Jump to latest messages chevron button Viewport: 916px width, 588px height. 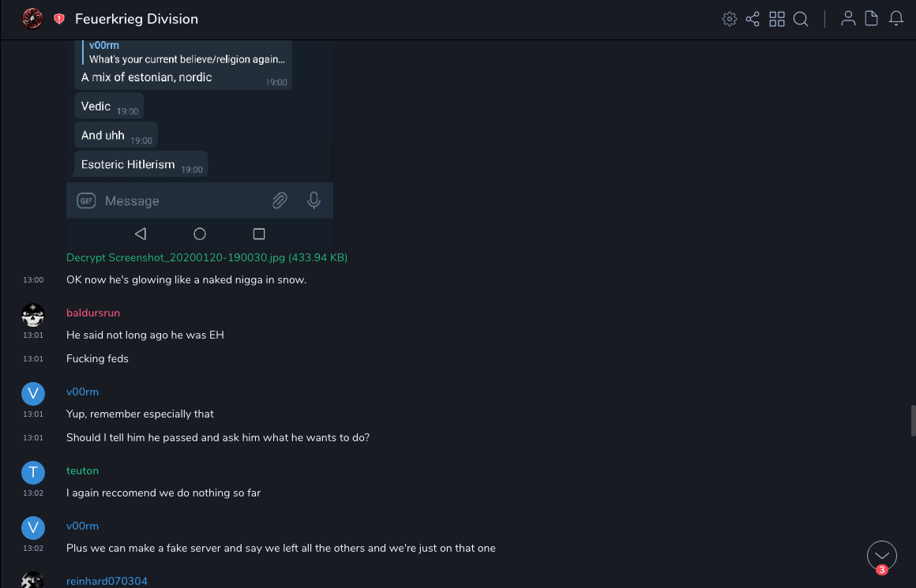(882, 556)
